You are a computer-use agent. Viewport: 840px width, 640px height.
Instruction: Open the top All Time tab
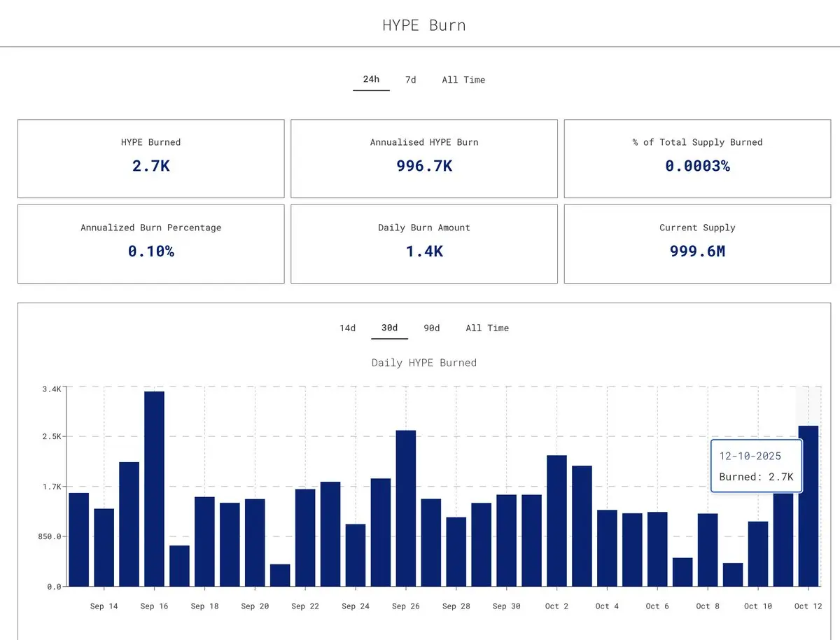coord(463,80)
